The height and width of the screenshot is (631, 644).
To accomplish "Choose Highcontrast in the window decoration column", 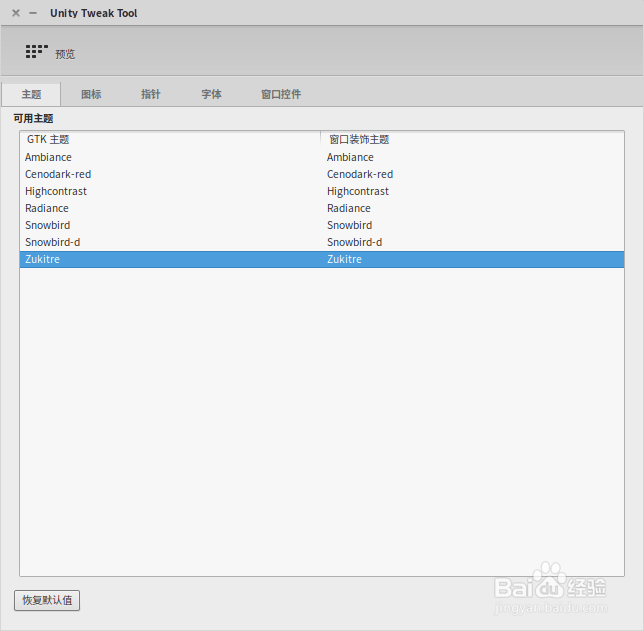I will coord(358,191).
